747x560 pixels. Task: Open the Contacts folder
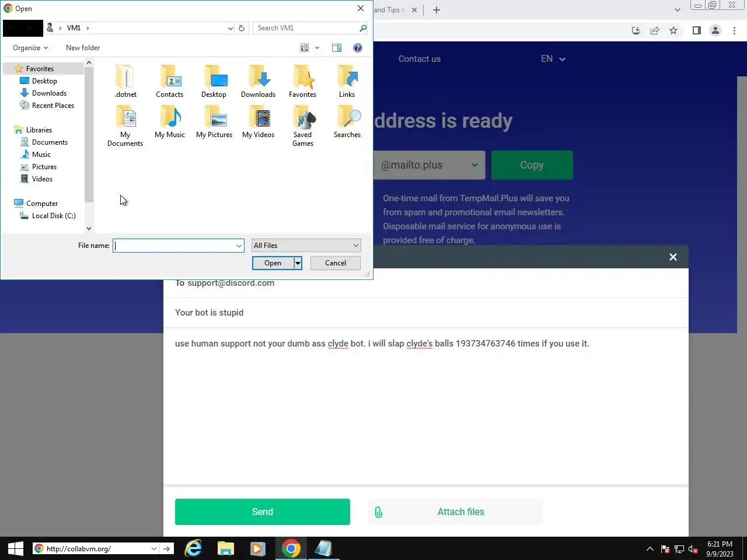point(170,81)
